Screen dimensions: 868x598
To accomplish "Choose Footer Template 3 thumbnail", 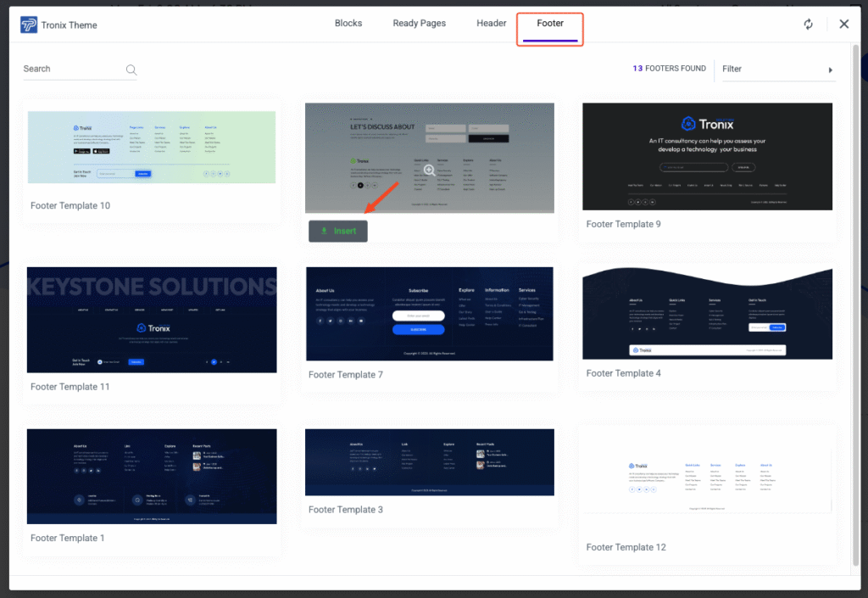I will (429, 462).
